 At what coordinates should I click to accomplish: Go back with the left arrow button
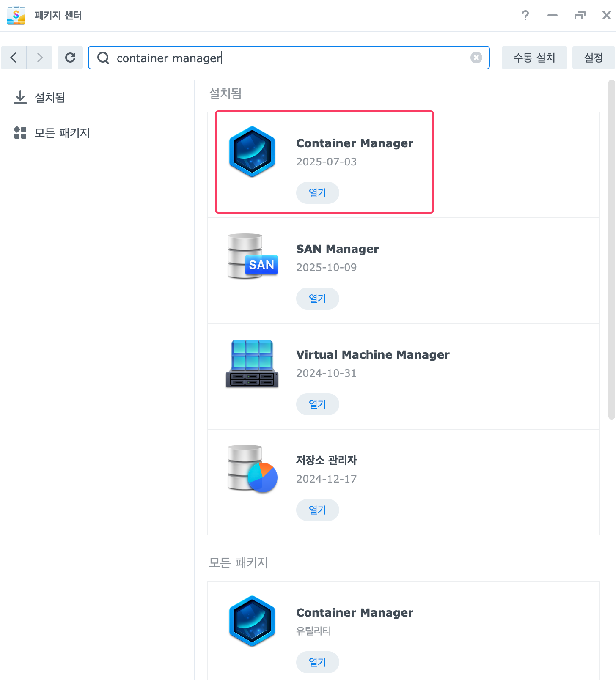click(14, 58)
